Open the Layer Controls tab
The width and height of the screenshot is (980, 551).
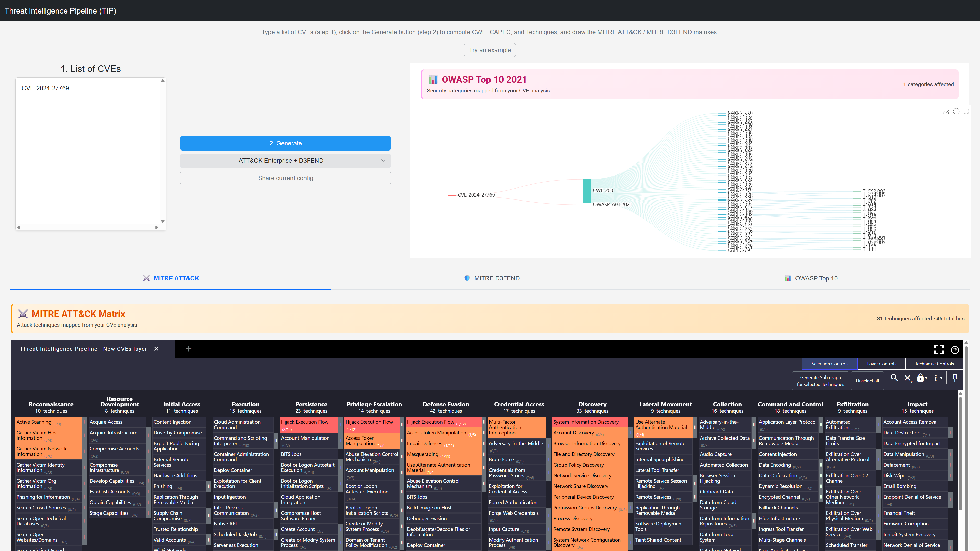(x=881, y=364)
